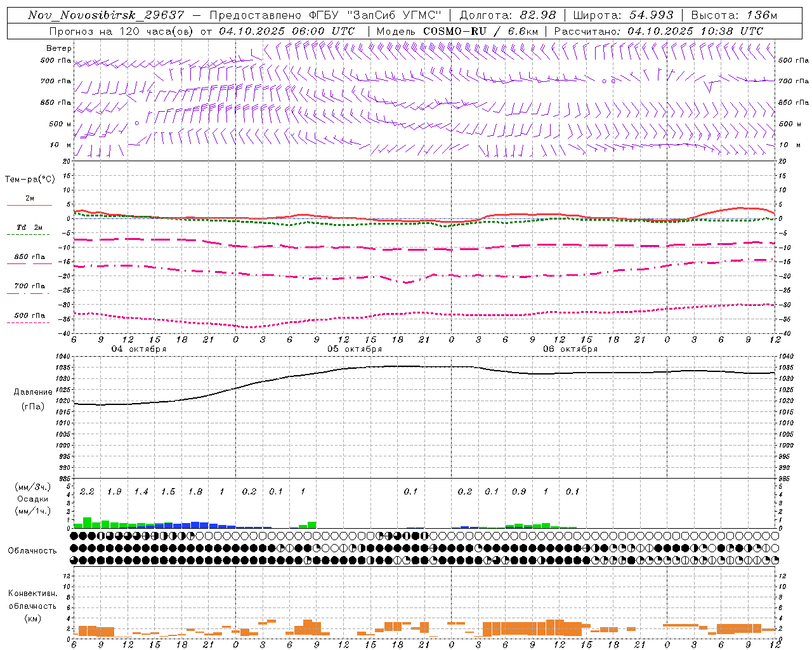Click the '1.8' three-hour precipitation value
This screenshot has width=812, height=650.
pyautogui.click(x=195, y=492)
